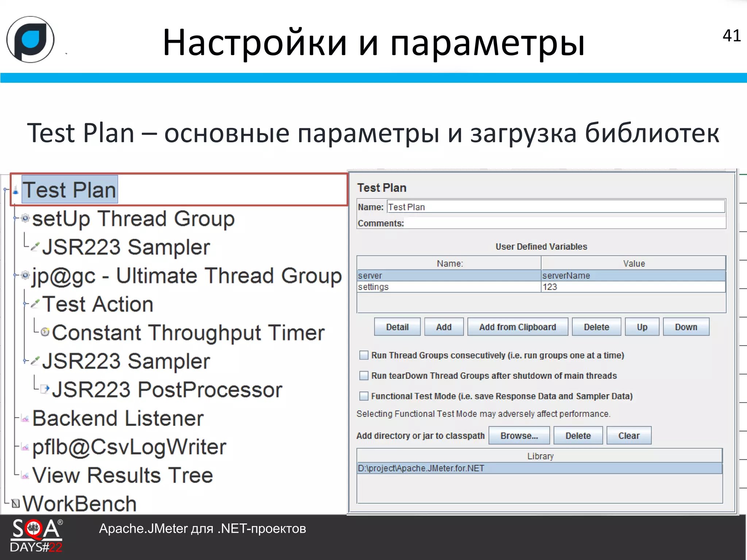Collapse the setUp Thread Group node

pyautogui.click(x=15, y=218)
